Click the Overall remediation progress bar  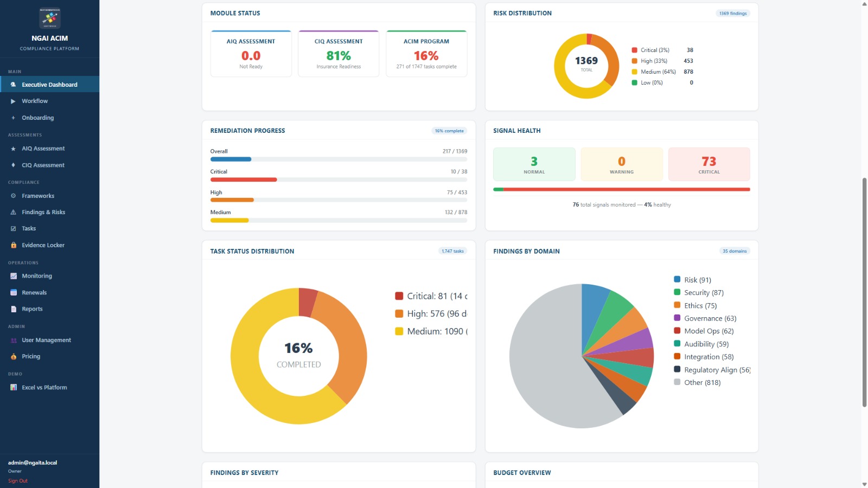point(339,159)
